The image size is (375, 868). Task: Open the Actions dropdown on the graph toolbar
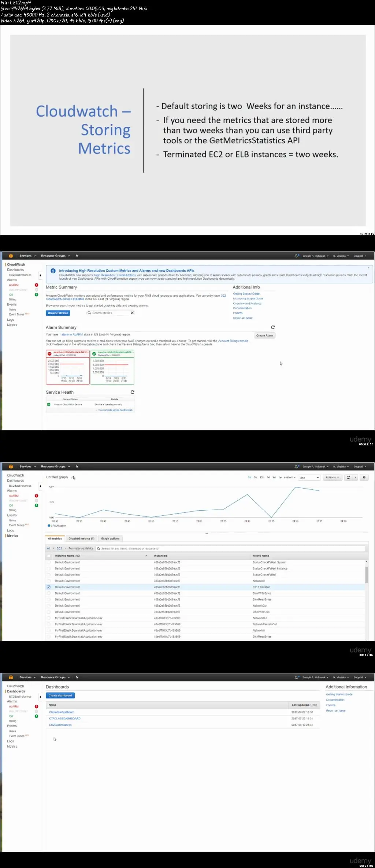coord(333,477)
